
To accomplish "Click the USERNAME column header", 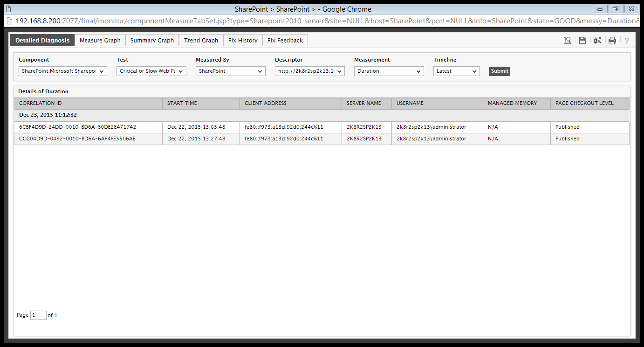I will 437,103.
